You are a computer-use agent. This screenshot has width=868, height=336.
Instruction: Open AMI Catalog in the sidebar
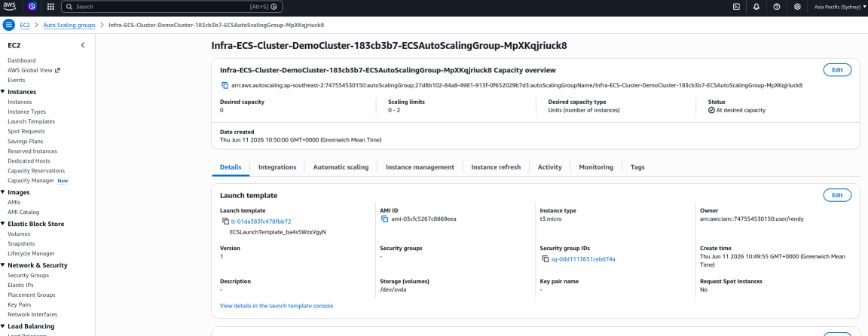pos(23,212)
